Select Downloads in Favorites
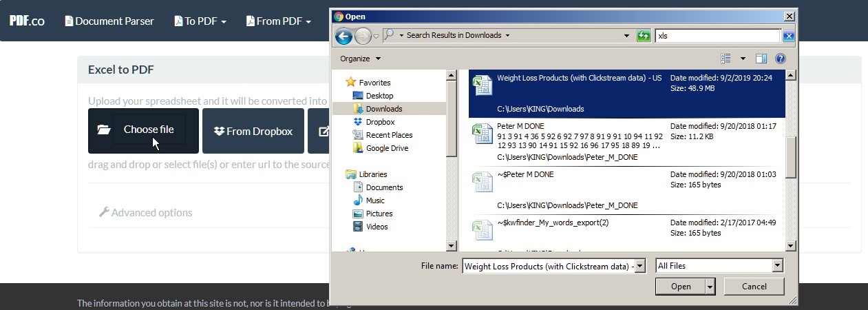The height and width of the screenshot is (310, 868). (x=384, y=109)
